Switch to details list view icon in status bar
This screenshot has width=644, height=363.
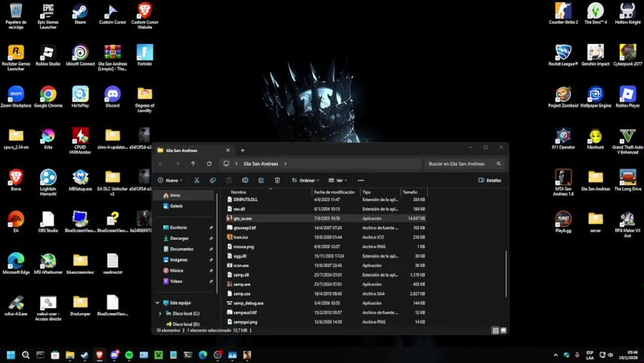[495, 330]
